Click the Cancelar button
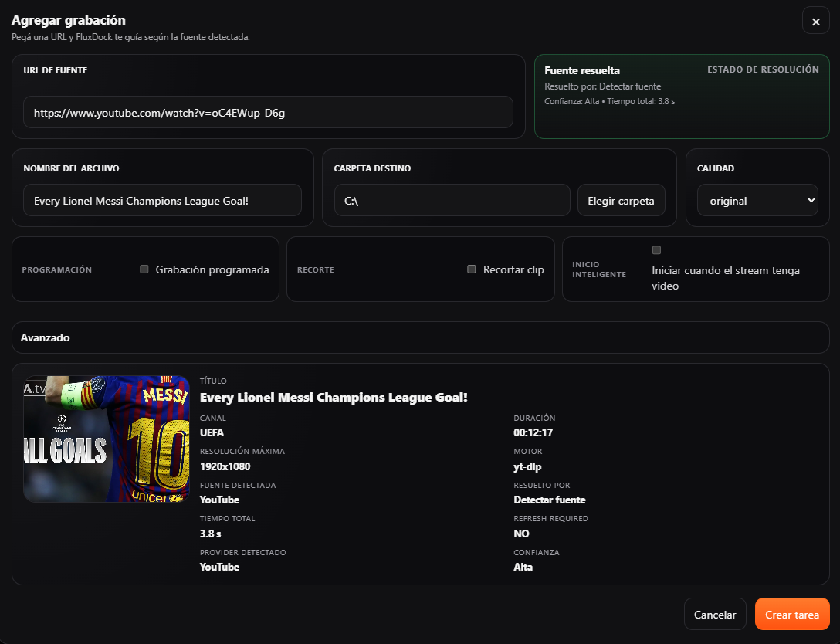This screenshot has width=840, height=644. tap(715, 614)
